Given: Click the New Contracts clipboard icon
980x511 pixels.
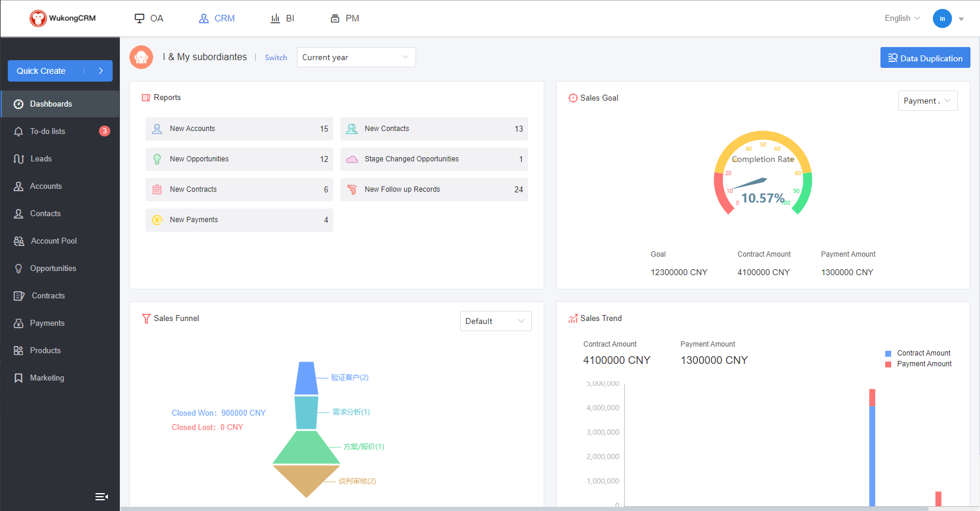Looking at the screenshot, I should (x=157, y=189).
